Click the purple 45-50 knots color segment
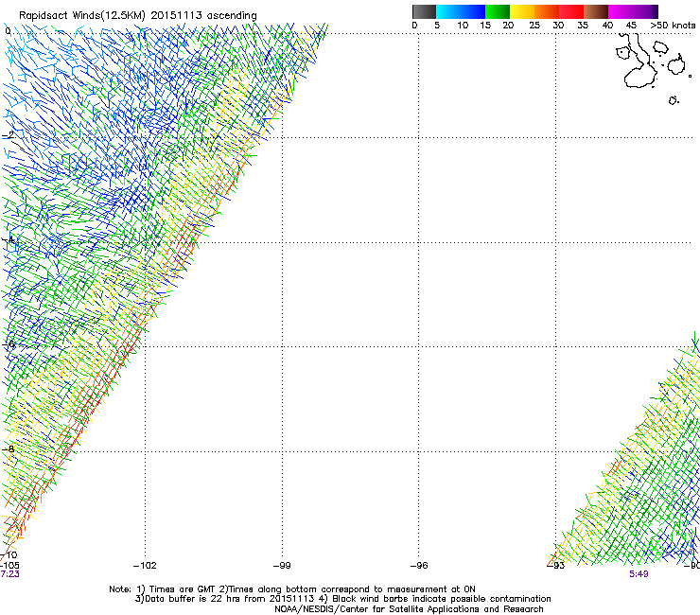700x615 pixels. tap(645, 11)
